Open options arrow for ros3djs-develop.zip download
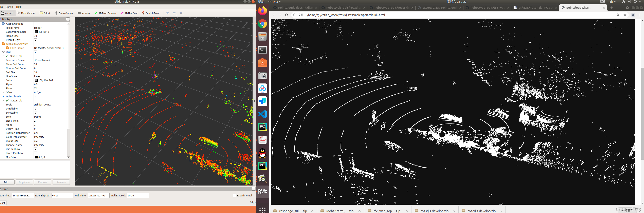Image resolution: width=644 pixels, height=213 pixels. click(454, 211)
